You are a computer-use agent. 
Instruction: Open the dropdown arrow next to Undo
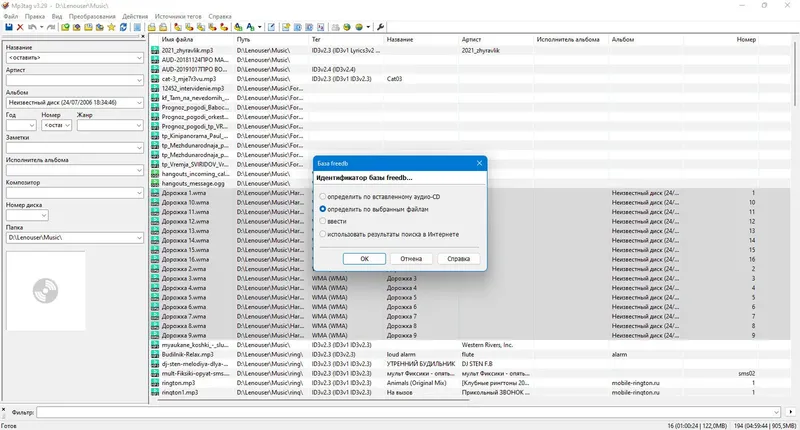click(41, 27)
